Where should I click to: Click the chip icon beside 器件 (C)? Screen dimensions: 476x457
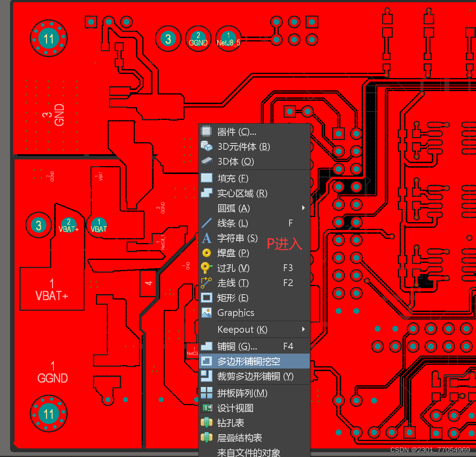pyautogui.click(x=207, y=131)
